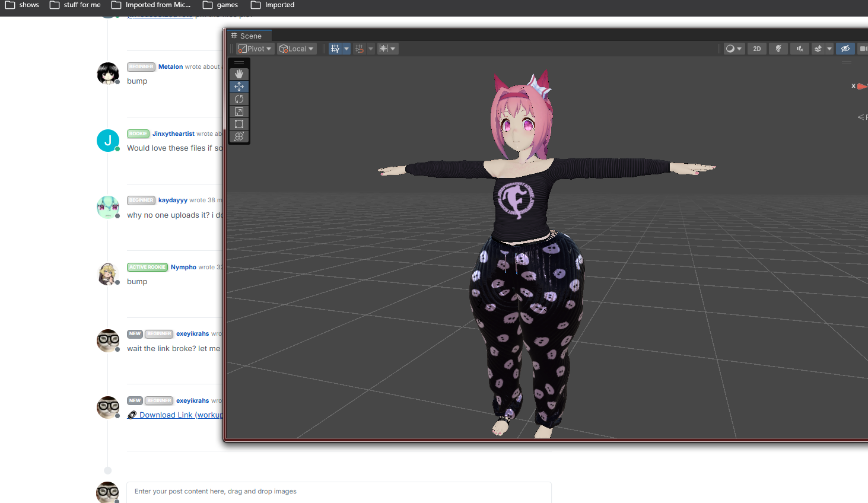Click the red X axis cone gizmo
This screenshot has height=503, width=868.
point(861,87)
